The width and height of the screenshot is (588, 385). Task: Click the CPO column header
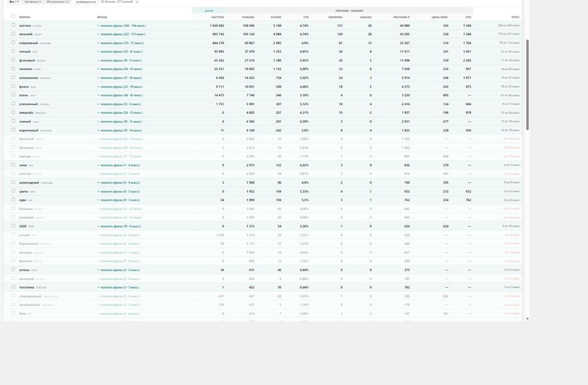click(x=468, y=17)
